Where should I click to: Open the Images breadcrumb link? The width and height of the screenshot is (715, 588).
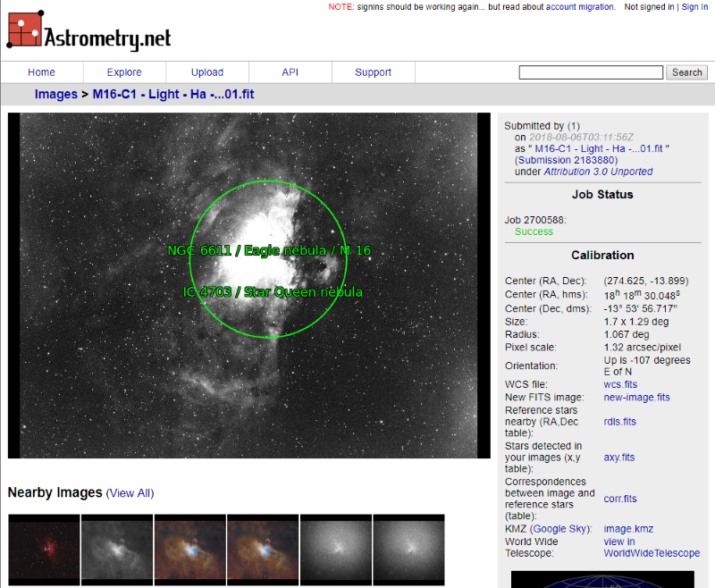tap(56, 95)
